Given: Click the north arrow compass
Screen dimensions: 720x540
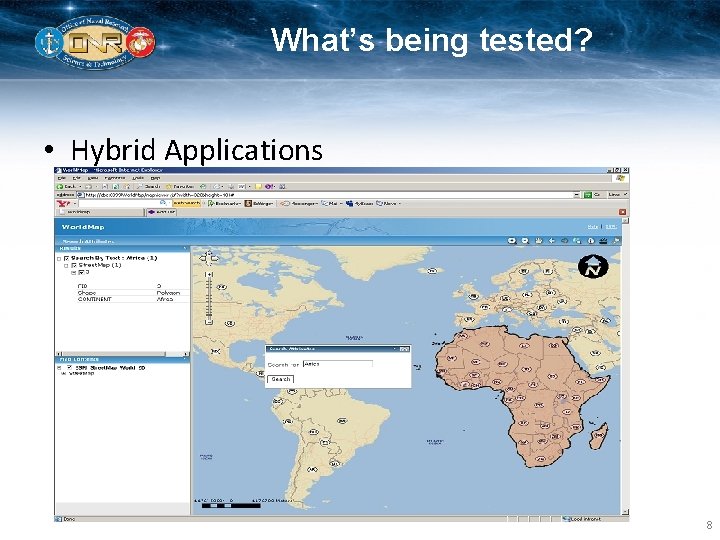Looking at the screenshot, I should click(593, 266).
